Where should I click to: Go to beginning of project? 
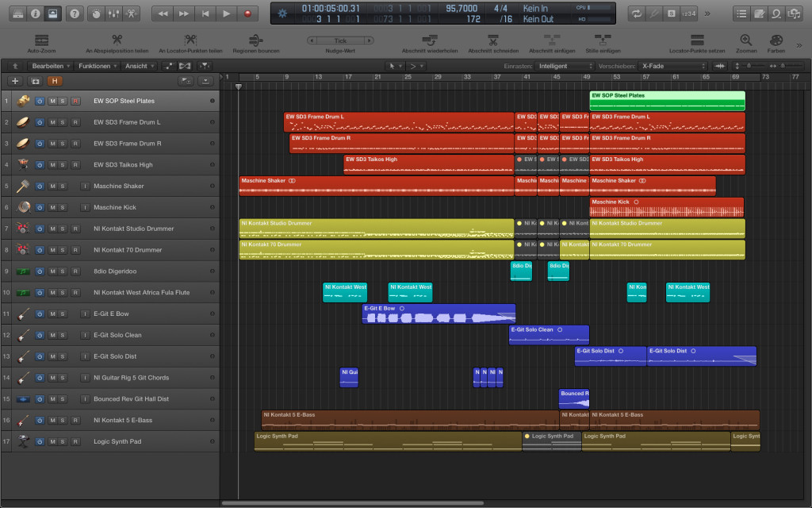(205, 13)
